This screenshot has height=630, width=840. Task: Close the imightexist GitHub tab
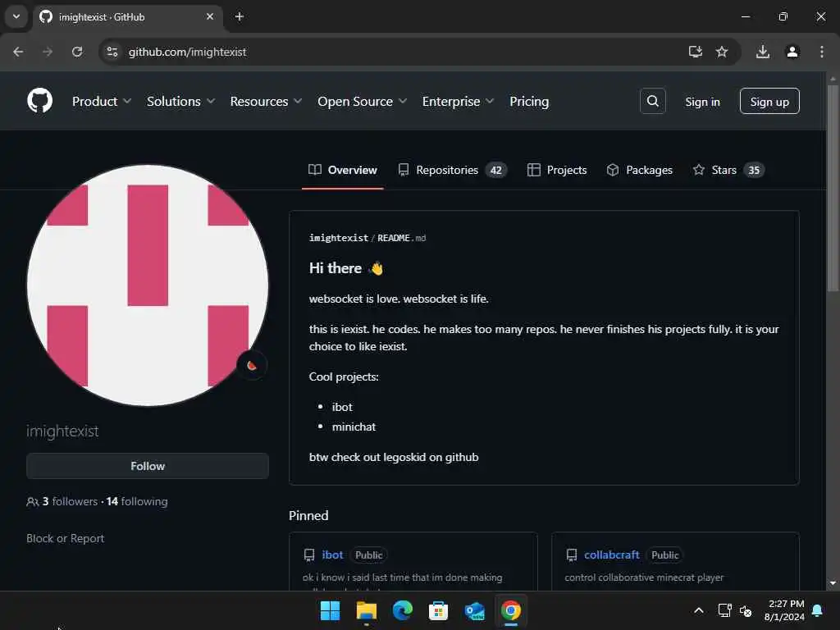pyautogui.click(x=210, y=16)
